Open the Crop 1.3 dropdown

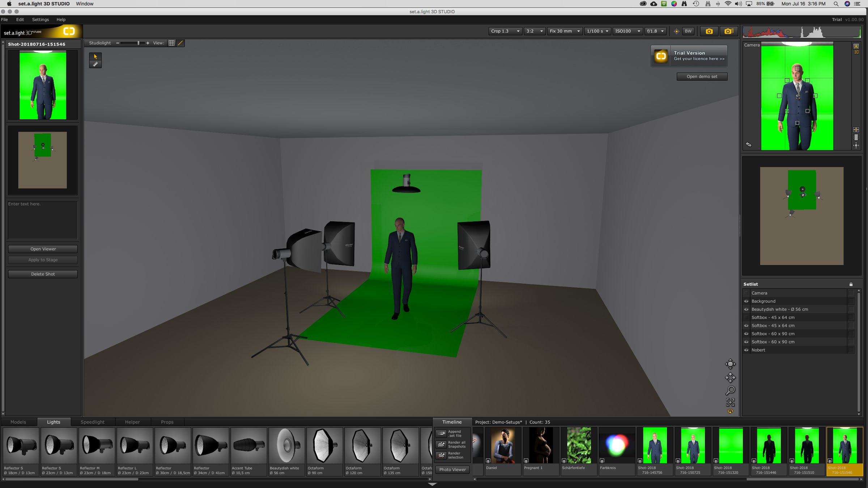[x=505, y=31]
